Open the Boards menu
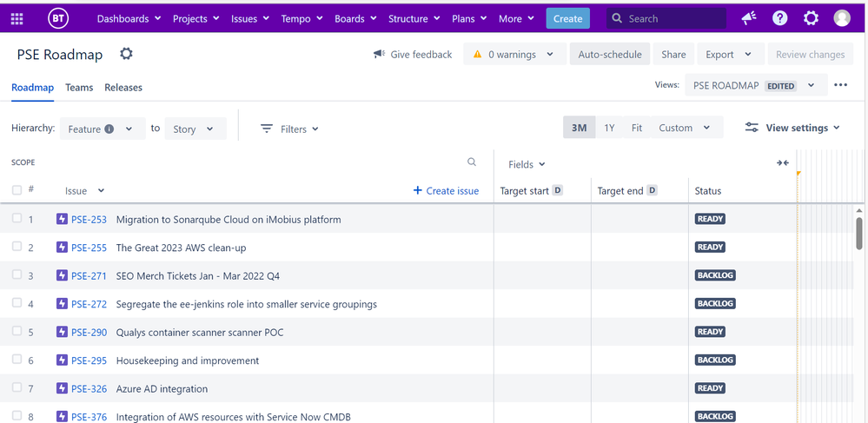Image resolution: width=868 pixels, height=423 pixels. (355, 18)
